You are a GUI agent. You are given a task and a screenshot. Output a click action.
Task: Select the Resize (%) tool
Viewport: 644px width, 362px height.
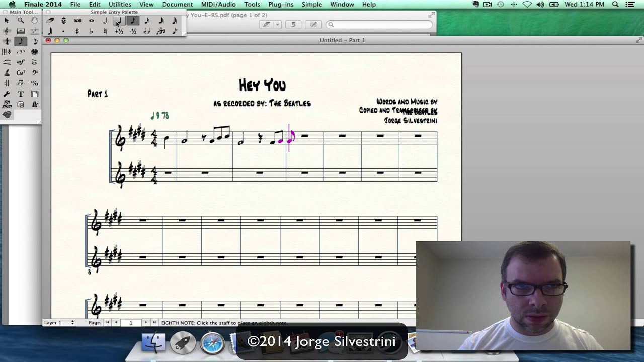pos(34,83)
